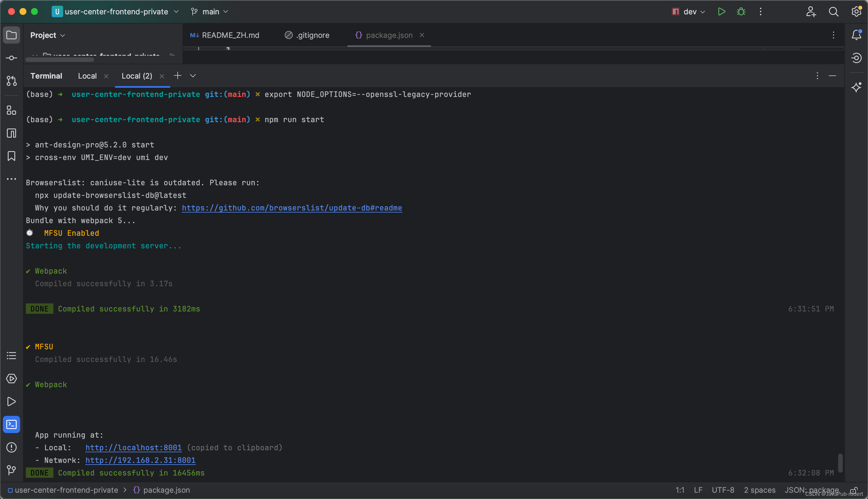Switch to the Local terminal tab
This screenshot has height=499, width=868.
[x=87, y=76]
